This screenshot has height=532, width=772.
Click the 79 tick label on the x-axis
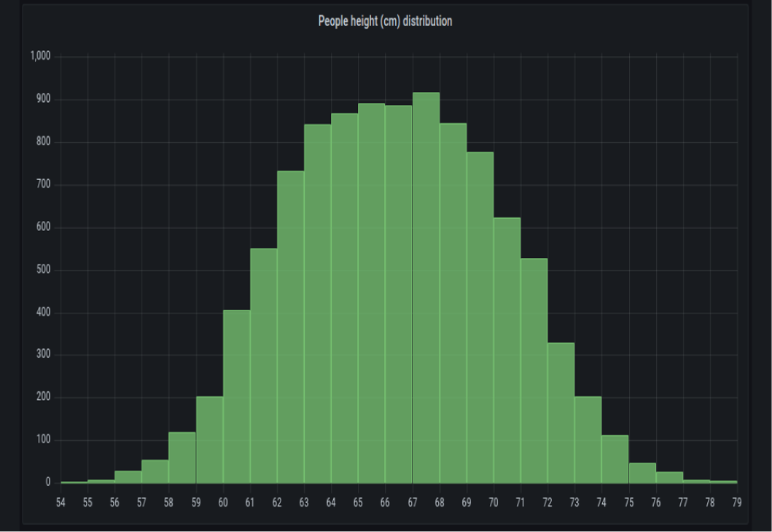(x=737, y=503)
